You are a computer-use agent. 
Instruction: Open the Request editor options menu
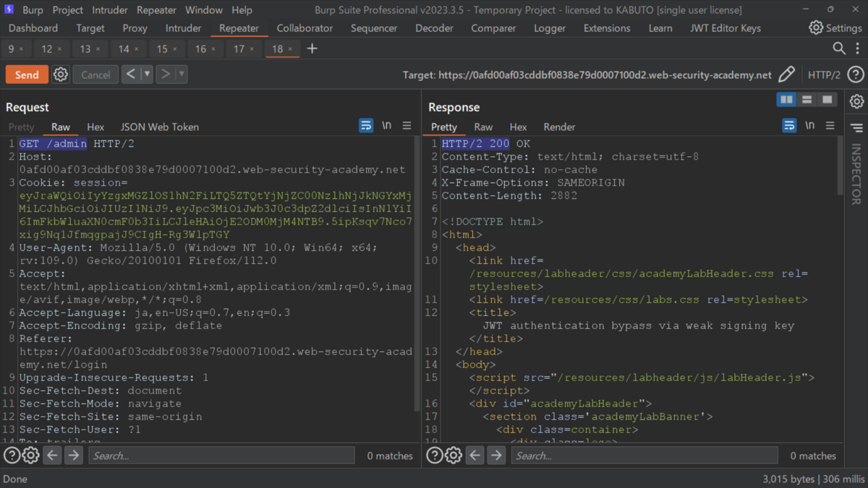click(x=407, y=126)
